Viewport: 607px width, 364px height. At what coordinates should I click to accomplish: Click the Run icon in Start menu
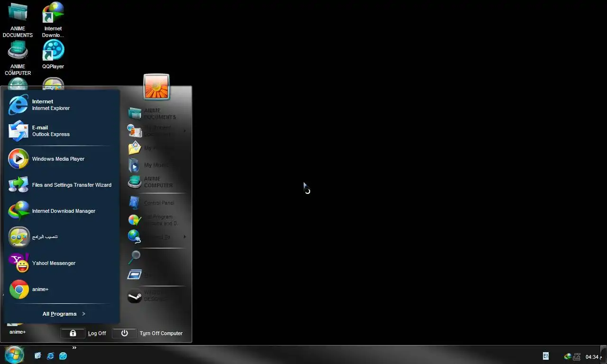coord(135,274)
